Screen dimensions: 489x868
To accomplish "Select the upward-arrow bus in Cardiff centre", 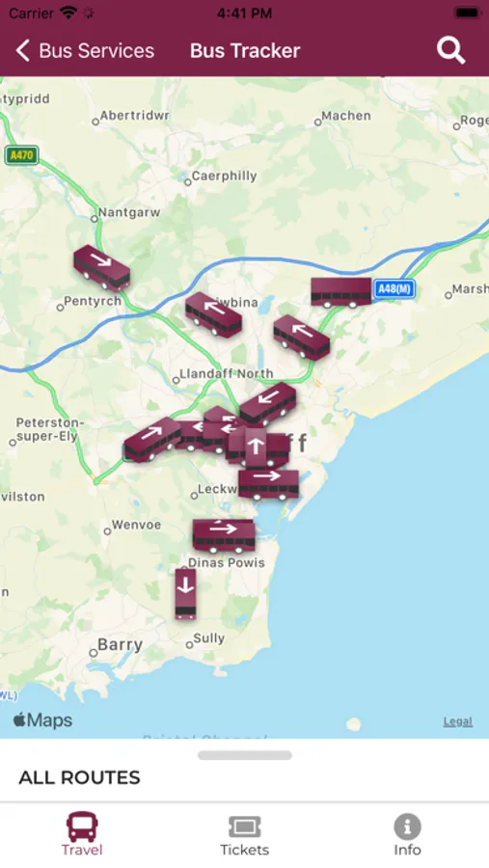I will [256, 447].
